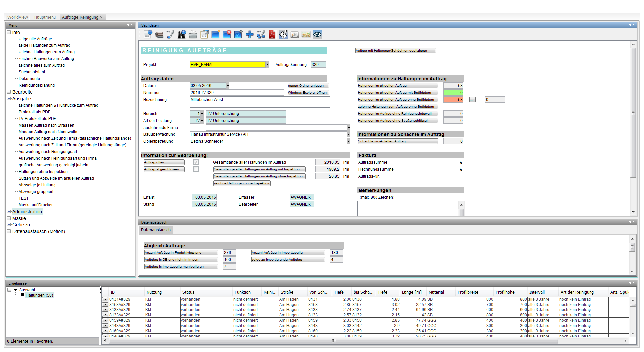Expand the Administration tree node

tap(9, 212)
